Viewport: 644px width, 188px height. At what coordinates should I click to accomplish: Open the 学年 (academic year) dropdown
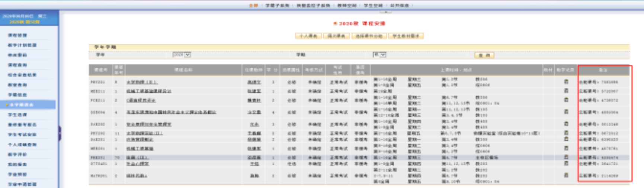[182, 55]
